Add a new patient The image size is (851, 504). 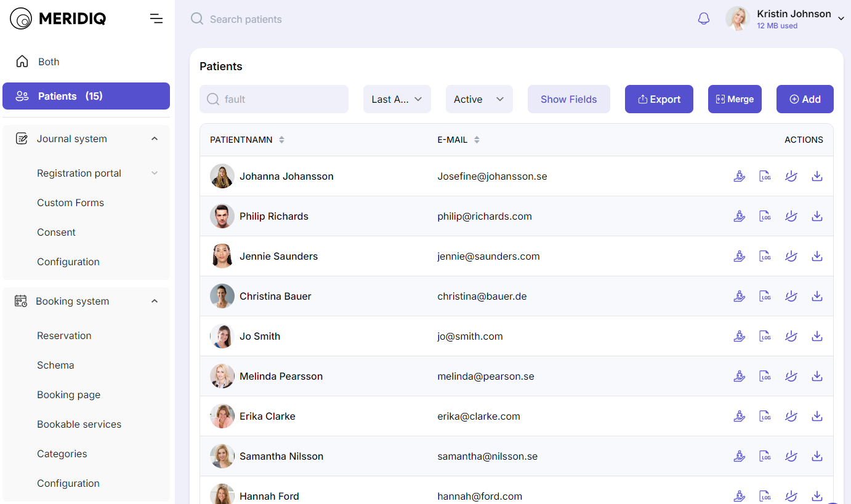805,99
